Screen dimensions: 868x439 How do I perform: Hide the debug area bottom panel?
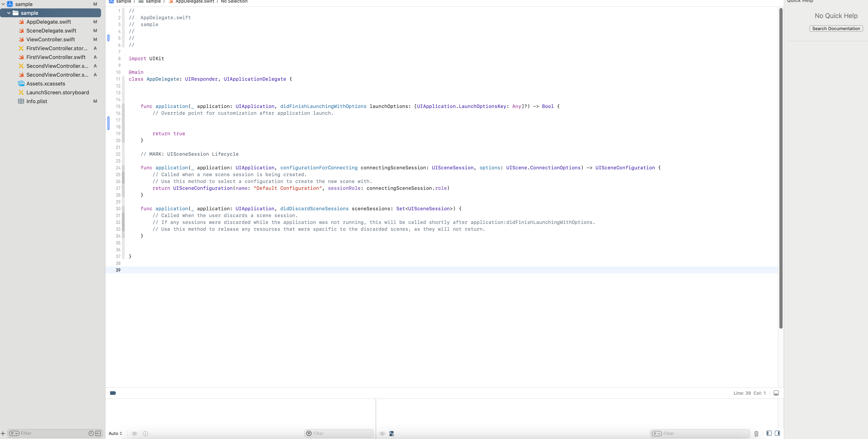point(776,393)
